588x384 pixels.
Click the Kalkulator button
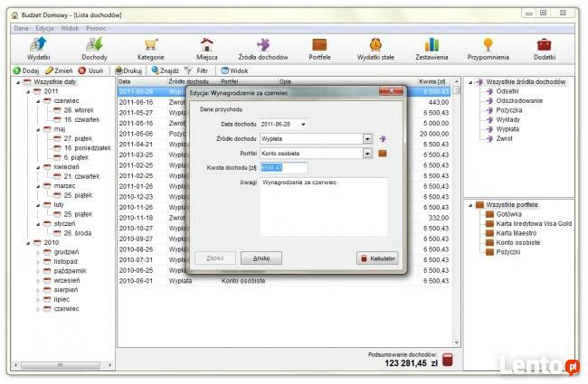coord(377,258)
